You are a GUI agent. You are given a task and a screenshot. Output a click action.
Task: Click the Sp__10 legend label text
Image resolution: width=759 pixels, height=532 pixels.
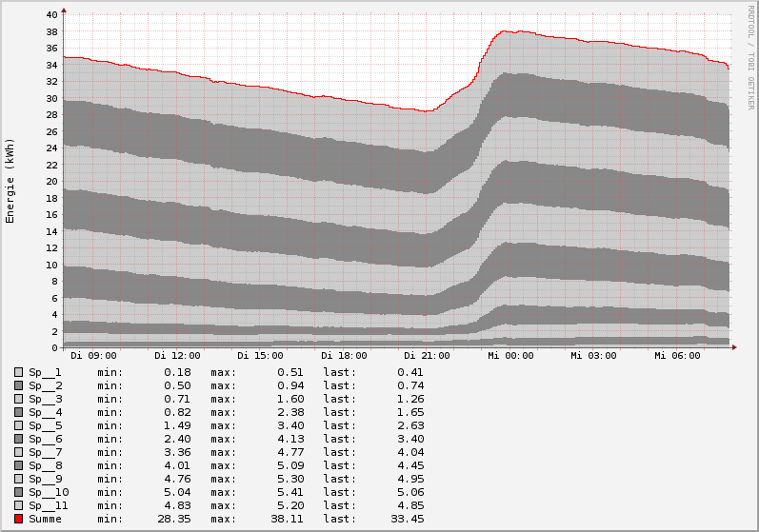(x=49, y=492)
